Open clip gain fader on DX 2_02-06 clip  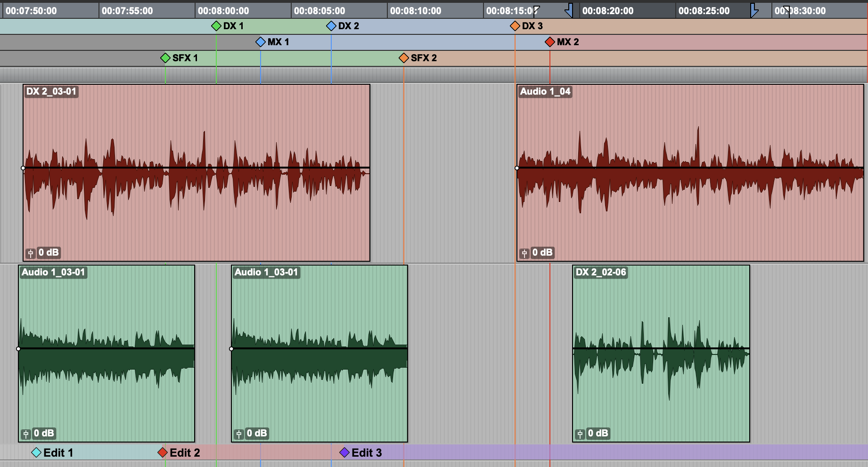click(580, 434)
